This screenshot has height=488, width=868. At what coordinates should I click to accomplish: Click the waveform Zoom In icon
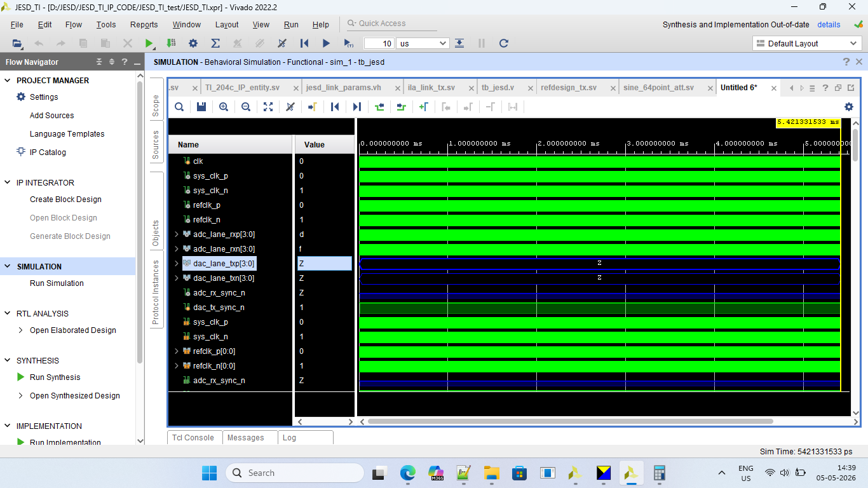(x=224, y=107)
